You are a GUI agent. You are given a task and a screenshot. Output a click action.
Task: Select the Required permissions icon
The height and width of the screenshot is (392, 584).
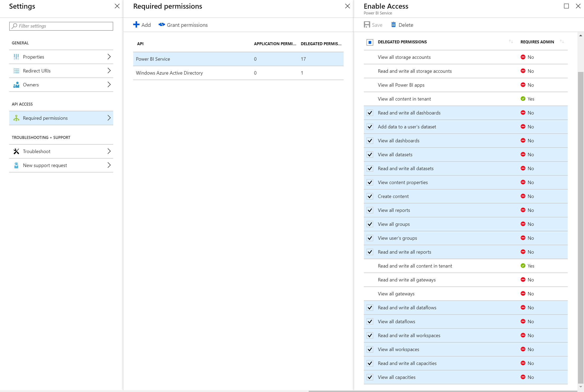[x=16, y=118]
